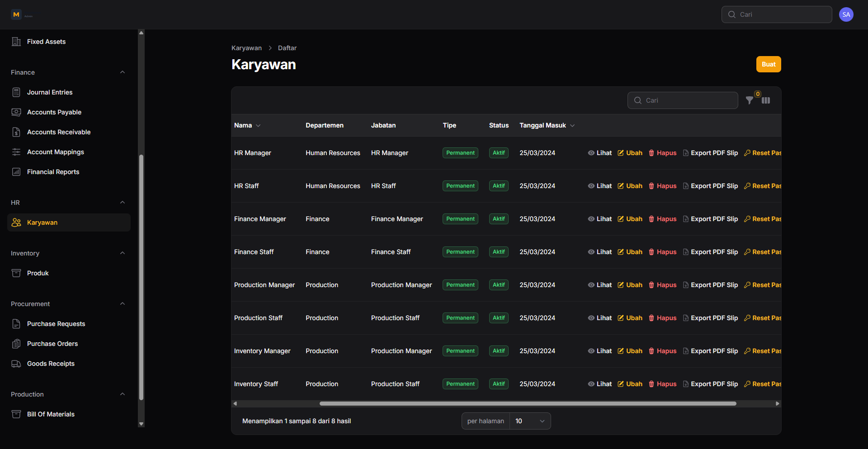Image resolution: width=868 pixels, height=449 pixels.
Task: Click the Bill Of Materials box icon
Action: tap(16, 414)
